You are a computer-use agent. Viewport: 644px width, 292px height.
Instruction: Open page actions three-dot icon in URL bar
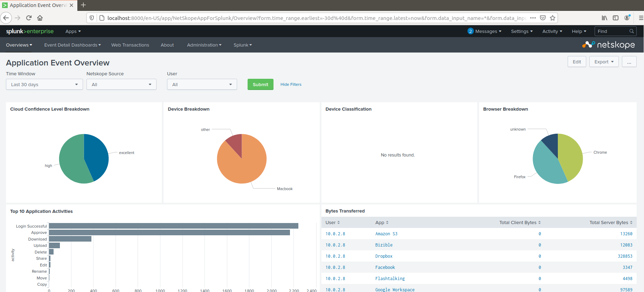point(533,18)
